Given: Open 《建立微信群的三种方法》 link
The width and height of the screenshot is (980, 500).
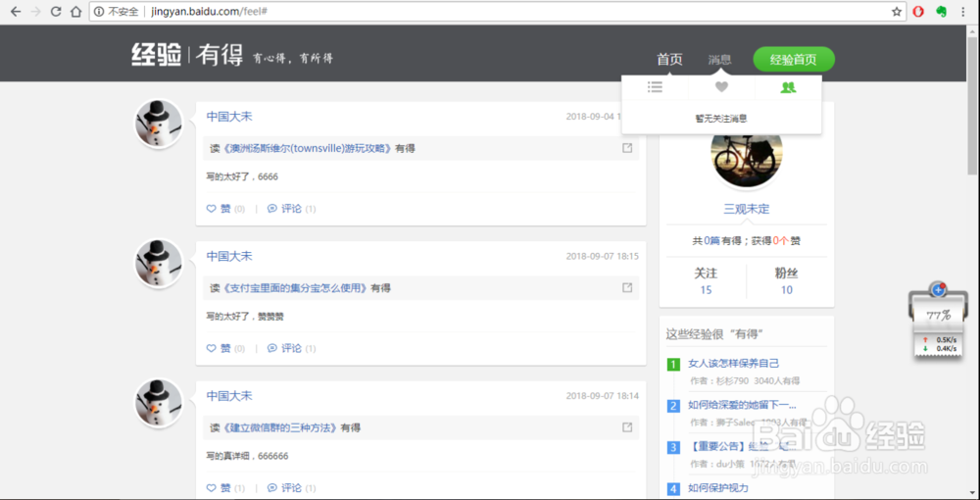Looking at the screenshot, I should click(x=280, y=427).
